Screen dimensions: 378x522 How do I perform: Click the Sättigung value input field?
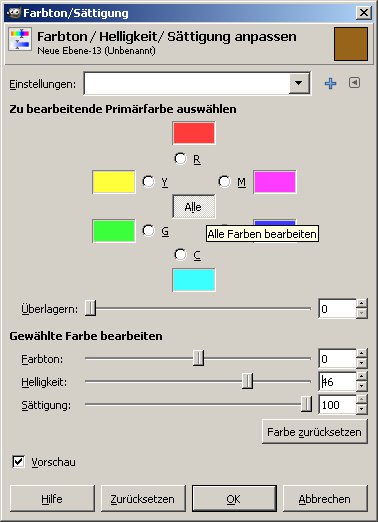(337, 405)
